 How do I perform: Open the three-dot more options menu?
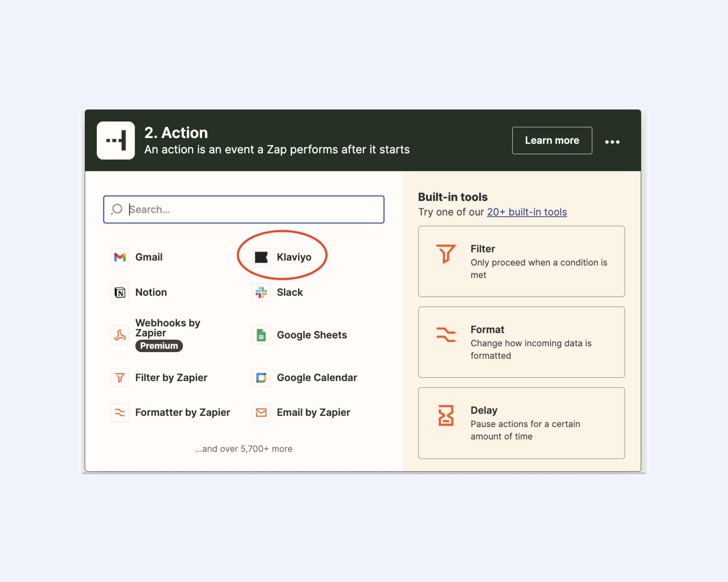pos(612,141)
